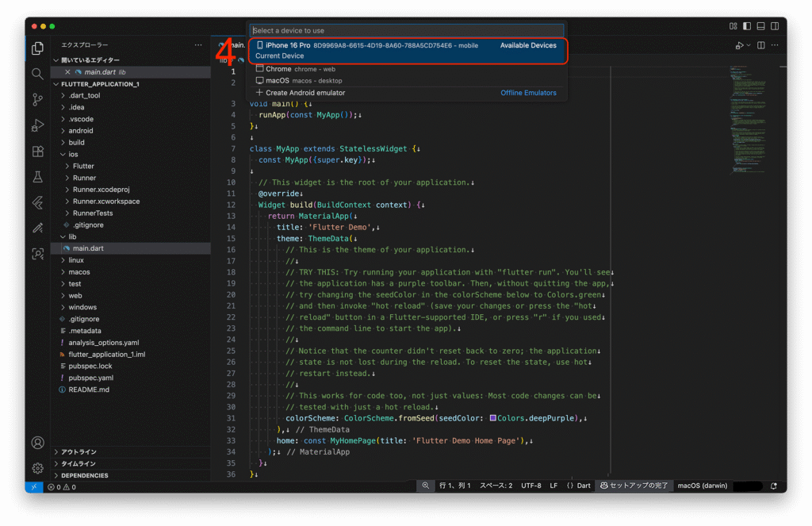Screen dimensions: 812x526
Task: Expand the DEPENDENCIES section
Action: (x=84, y=475)
